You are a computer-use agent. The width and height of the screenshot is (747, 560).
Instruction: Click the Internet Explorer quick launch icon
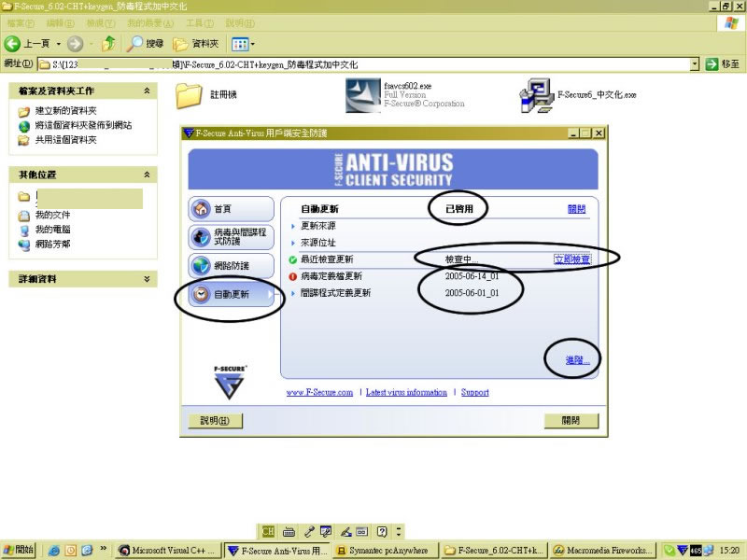pos(53,551)
